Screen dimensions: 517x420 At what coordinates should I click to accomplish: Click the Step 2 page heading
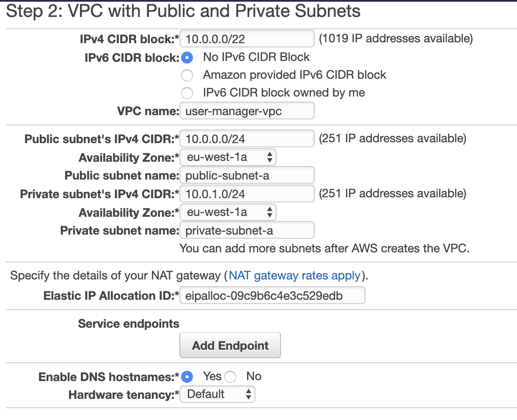click(x=183, y=11)
